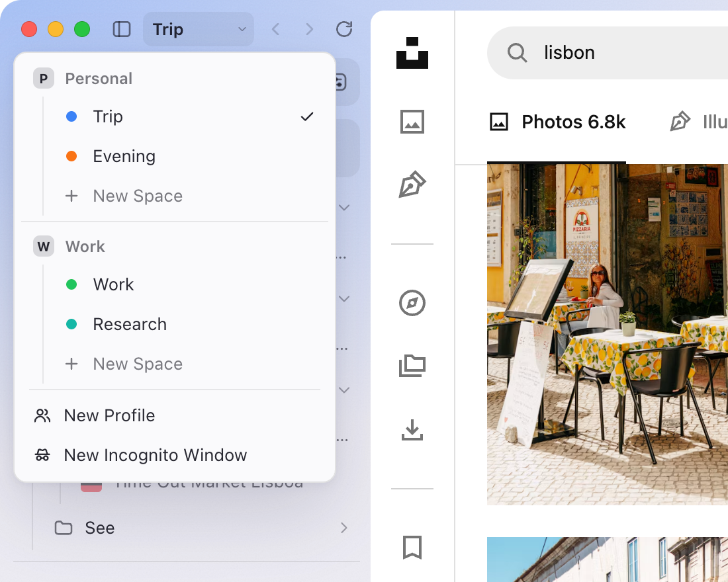The height and width of the screenshot is (582, 728).
Task: Click the orange Evening color dot
Action: point(71,156)
